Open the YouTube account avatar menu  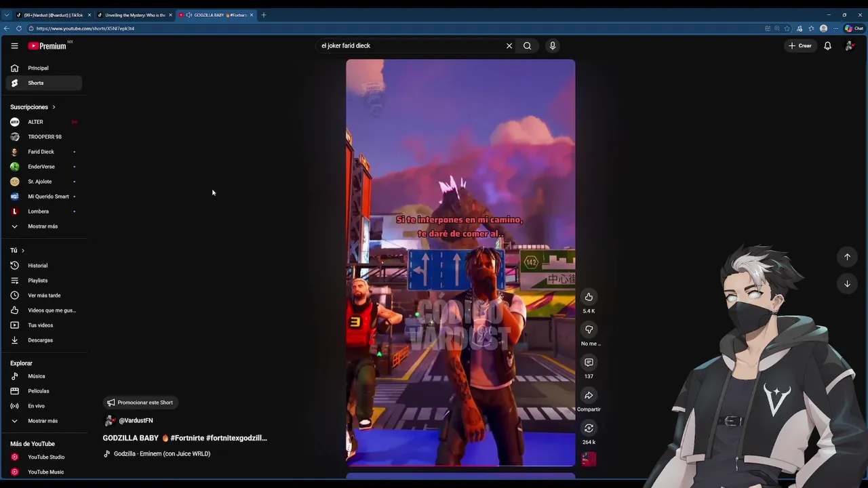pos(849,45)
